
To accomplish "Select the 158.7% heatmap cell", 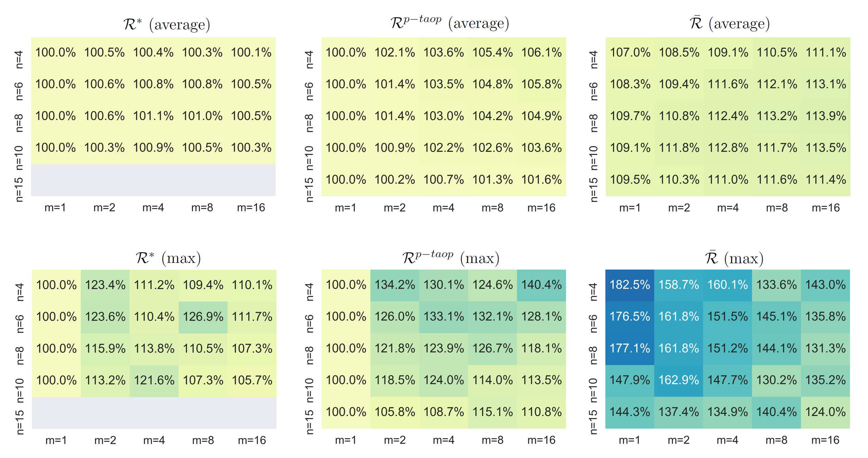I will click(678, 285).
